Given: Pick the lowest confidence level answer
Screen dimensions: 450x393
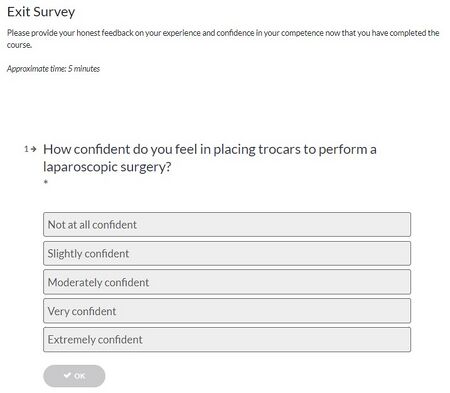Looking at the screenshot, I should [227, 224].
